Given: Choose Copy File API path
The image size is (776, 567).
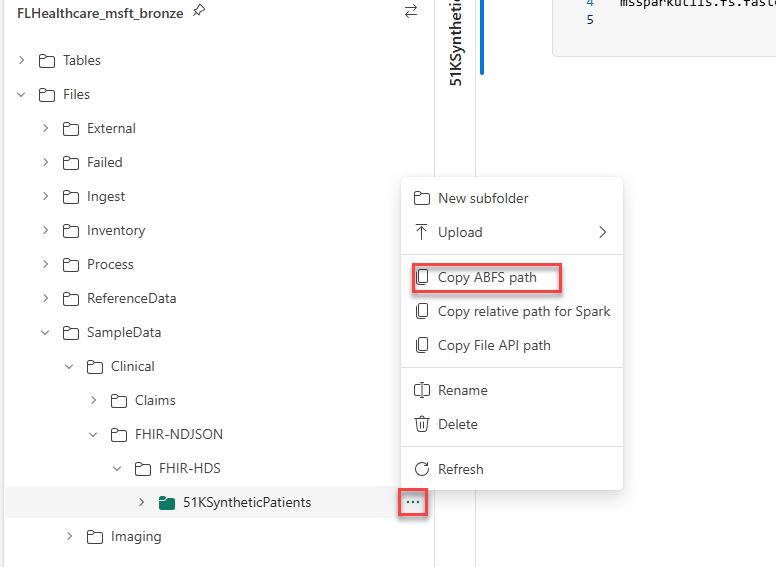Looking at the screenshot, I should pyautogui.click(x=512, y=345).
